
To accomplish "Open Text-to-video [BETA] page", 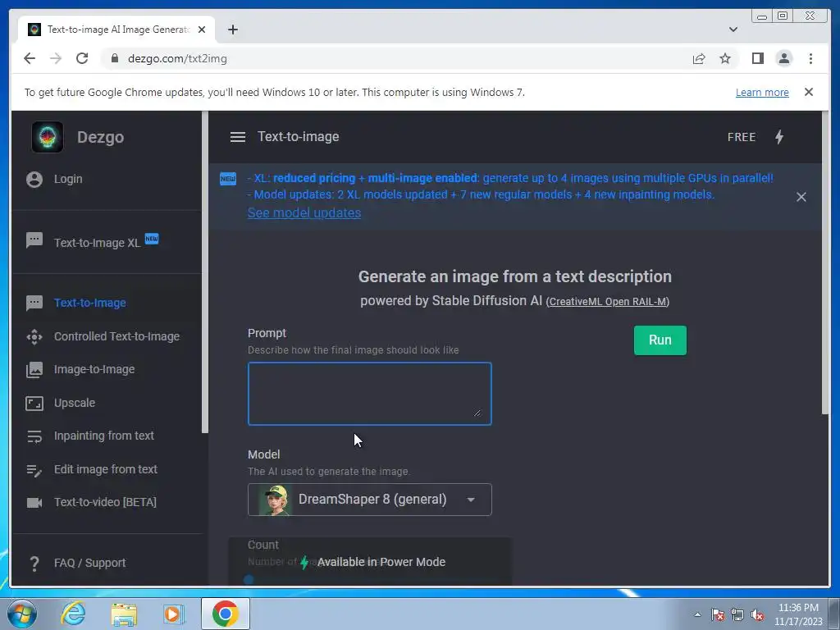I will (x=105, y=503).
